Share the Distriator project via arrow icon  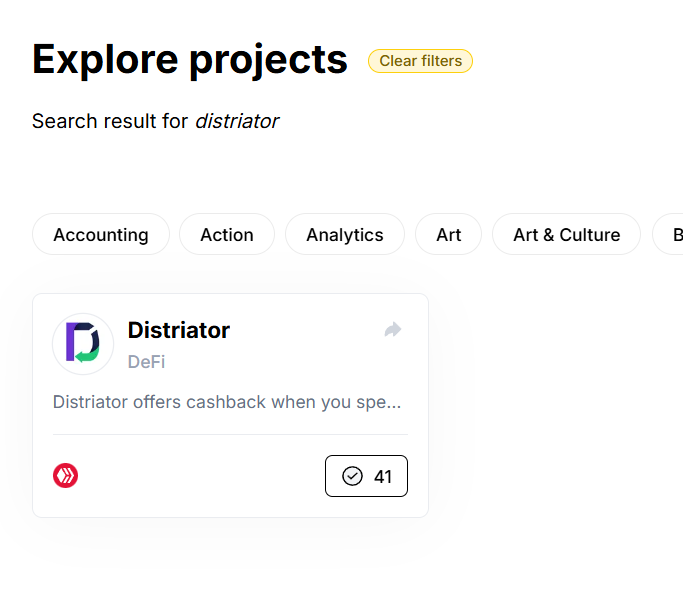tap(392, 329)
